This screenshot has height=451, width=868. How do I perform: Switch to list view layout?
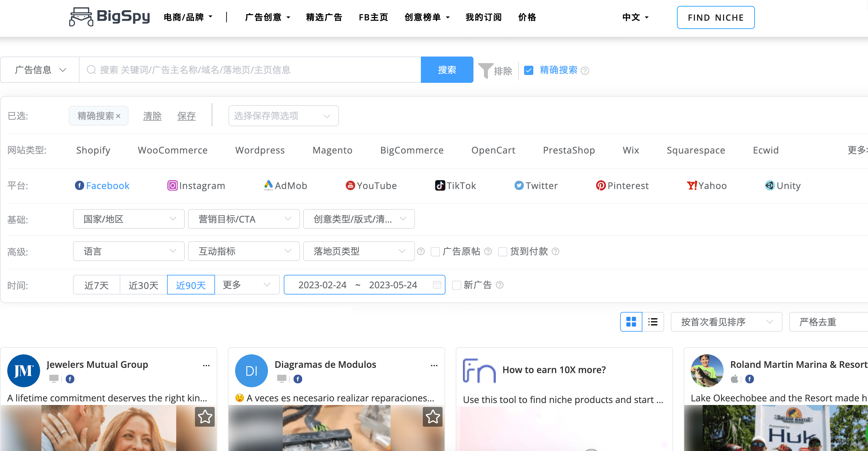click(x=653, y=322)
